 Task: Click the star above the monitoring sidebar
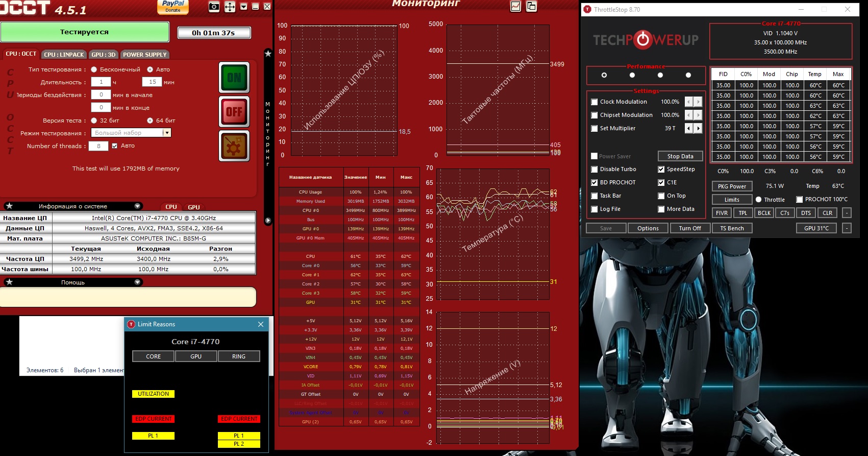[268, 53]
